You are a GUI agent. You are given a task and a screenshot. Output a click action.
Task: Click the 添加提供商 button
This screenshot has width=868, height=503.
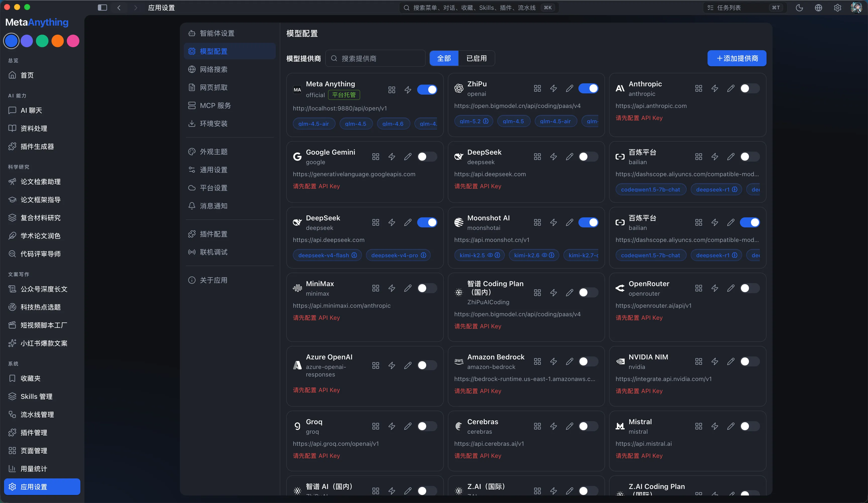737,58
